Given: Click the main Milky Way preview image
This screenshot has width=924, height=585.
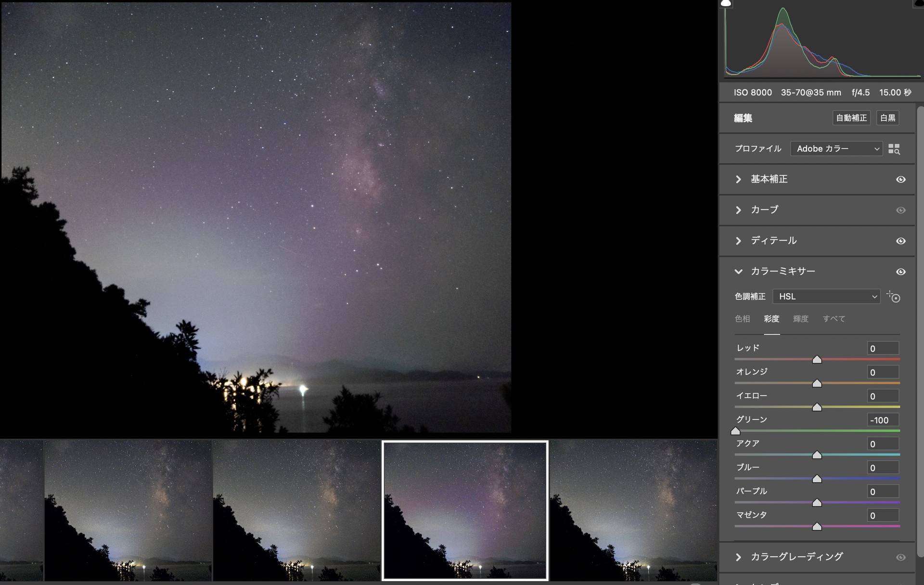Looking at the screenshot, I should 256,218.
